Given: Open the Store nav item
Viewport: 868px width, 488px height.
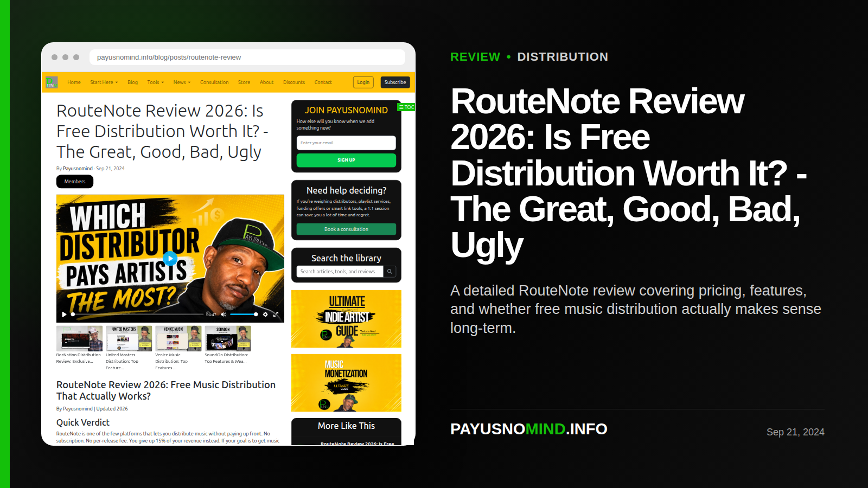Looking at the screenshot, I should pos(244,82).
